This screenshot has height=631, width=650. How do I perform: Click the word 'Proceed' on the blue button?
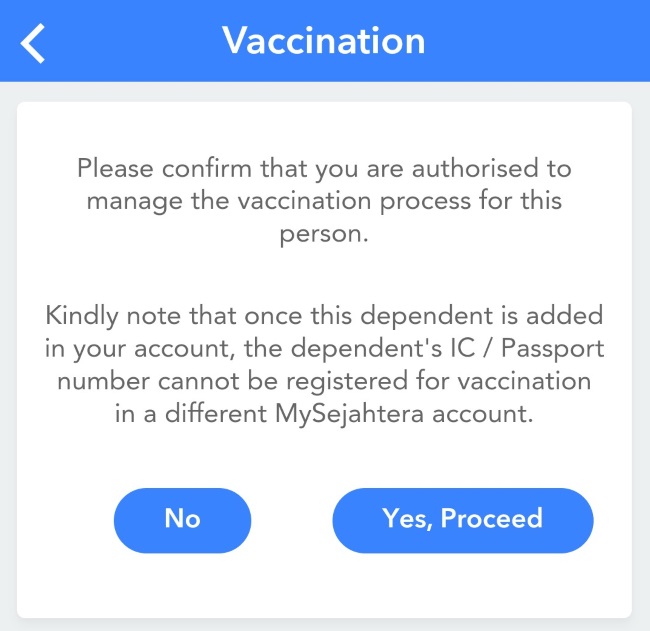coord(492,518)
